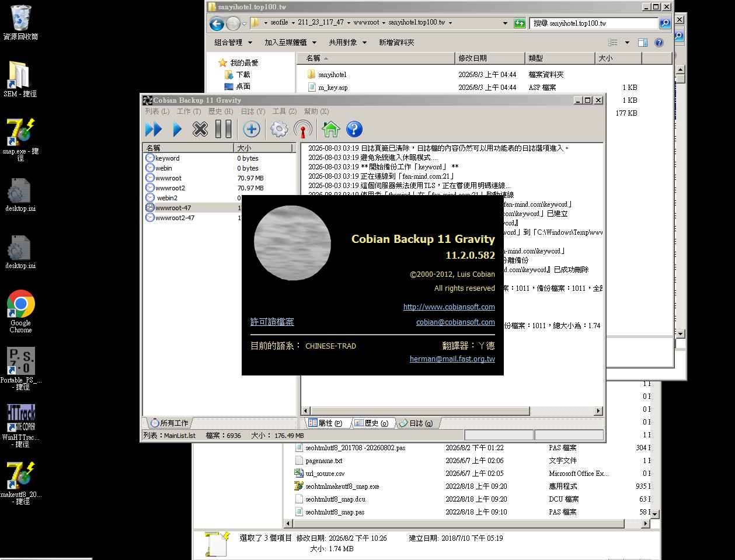735x560 pixels.
Task: Click Explorer refresh address button
Action: click(x=520, y=23)
